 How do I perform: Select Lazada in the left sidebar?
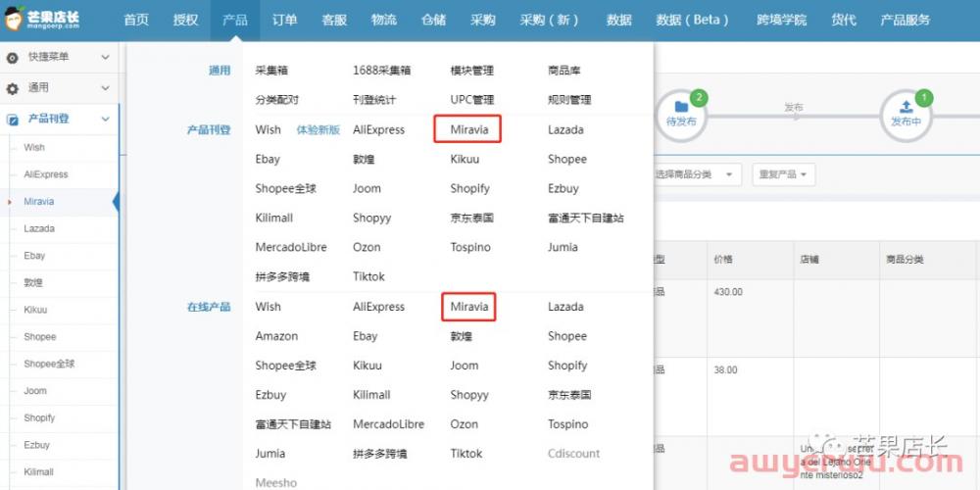click(39, 228)
